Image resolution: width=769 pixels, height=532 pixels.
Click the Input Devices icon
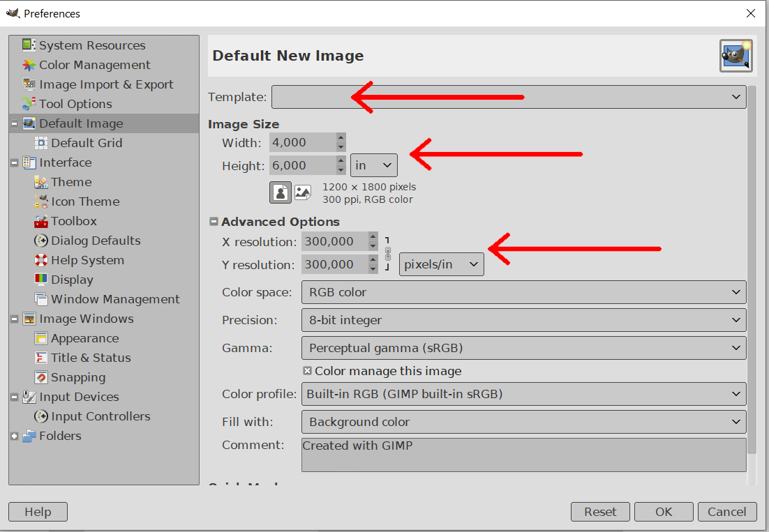coord(29,397)
